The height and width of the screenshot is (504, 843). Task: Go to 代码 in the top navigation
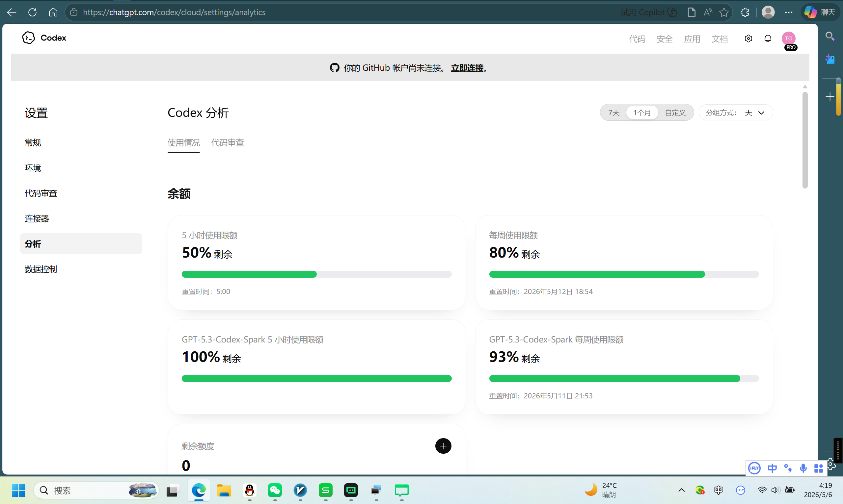(637, 39)
